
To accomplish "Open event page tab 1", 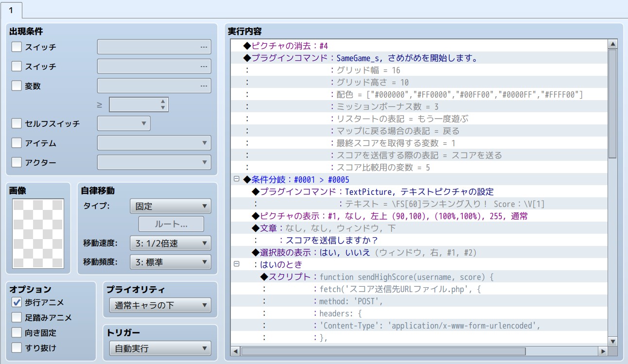I will (x=11, y=10).
